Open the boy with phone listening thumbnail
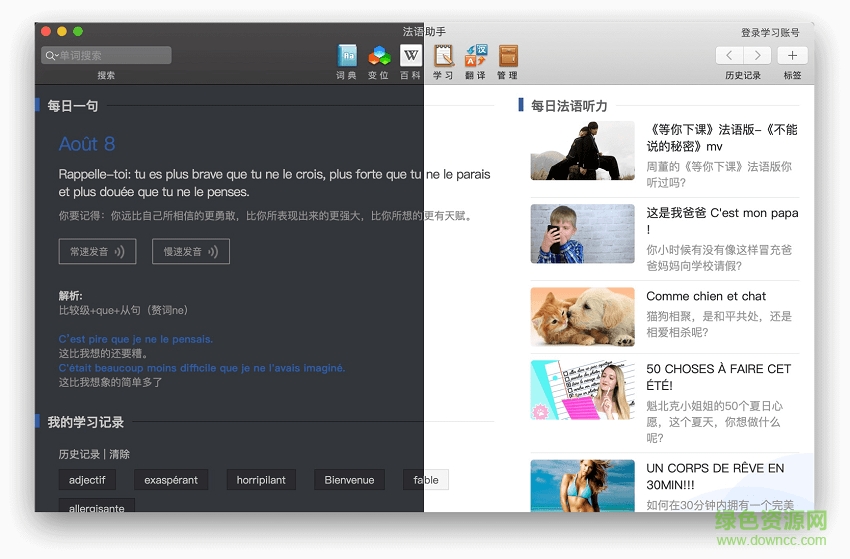Viewport: 850px width, 559px height. pos(582,234)
